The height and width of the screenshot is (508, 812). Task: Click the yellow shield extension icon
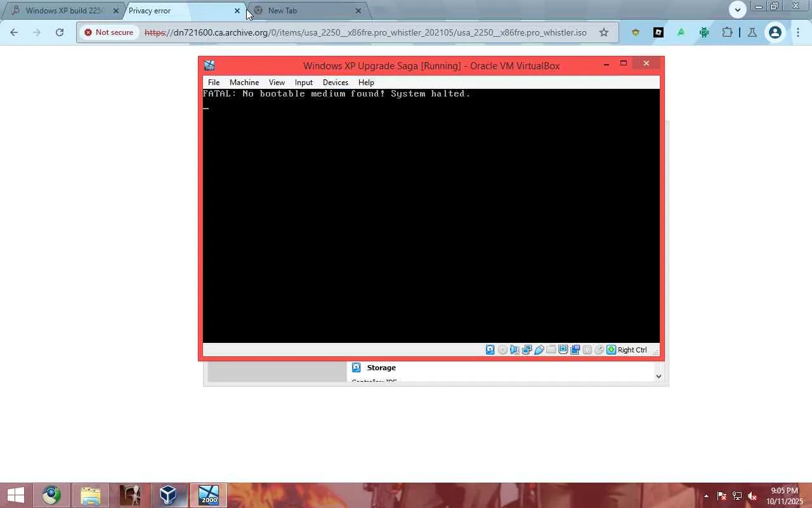[x=635, y=32]
